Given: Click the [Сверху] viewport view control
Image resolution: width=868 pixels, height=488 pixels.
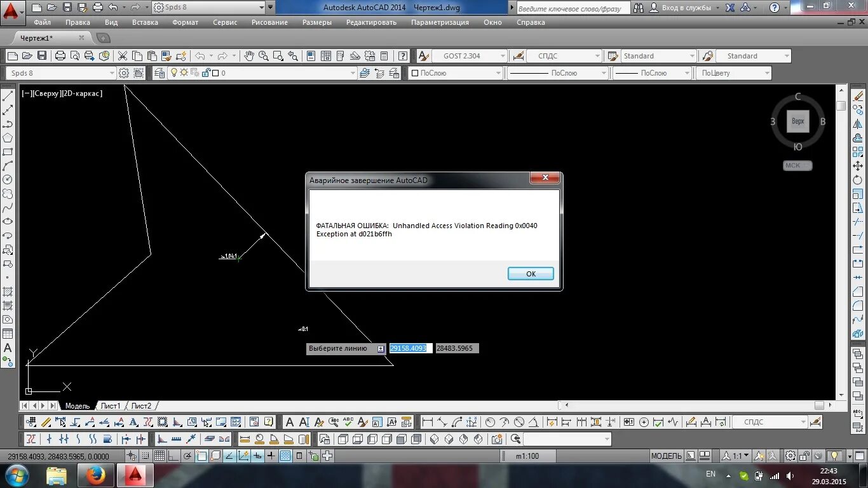Looking at the screenshot, I should (46, 93).
